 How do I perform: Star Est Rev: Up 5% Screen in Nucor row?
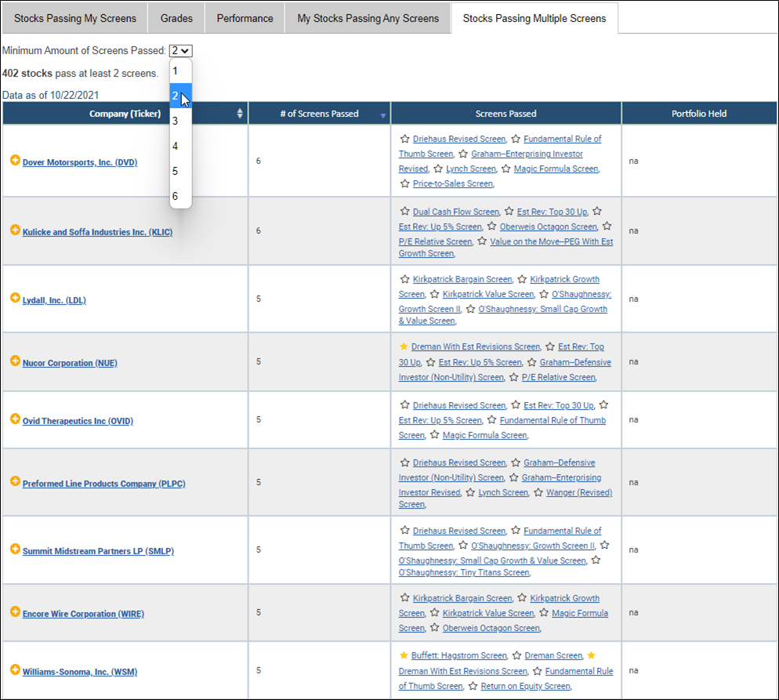tap(431, 362)
